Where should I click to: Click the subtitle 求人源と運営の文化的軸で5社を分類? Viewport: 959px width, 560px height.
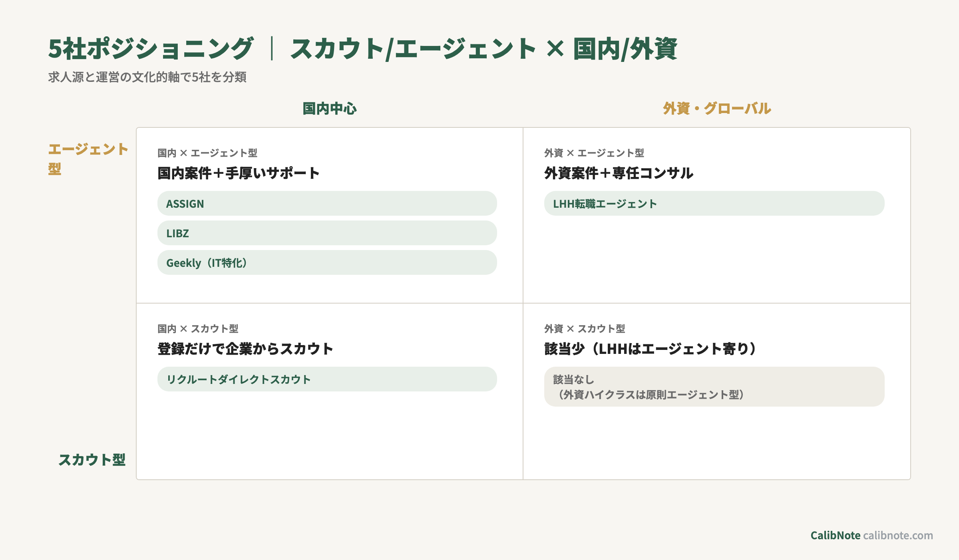(x=147, y=77)
